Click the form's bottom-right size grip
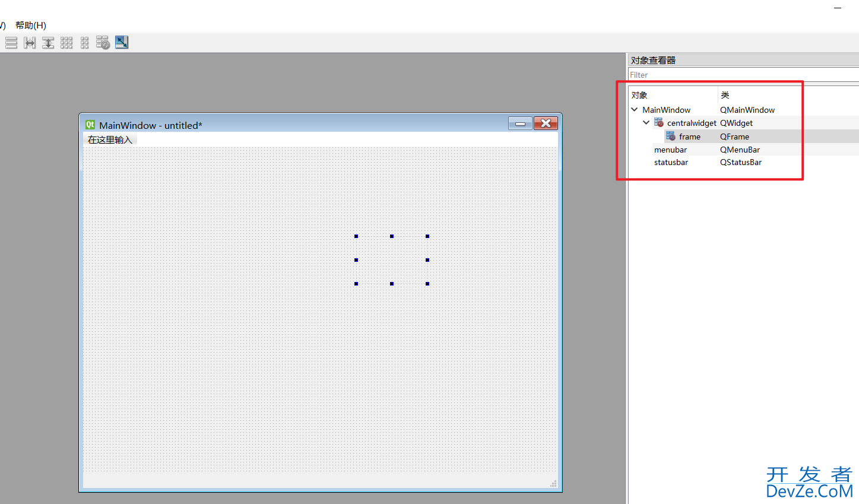Screen dimensions: 859x504 coord(553,484)
